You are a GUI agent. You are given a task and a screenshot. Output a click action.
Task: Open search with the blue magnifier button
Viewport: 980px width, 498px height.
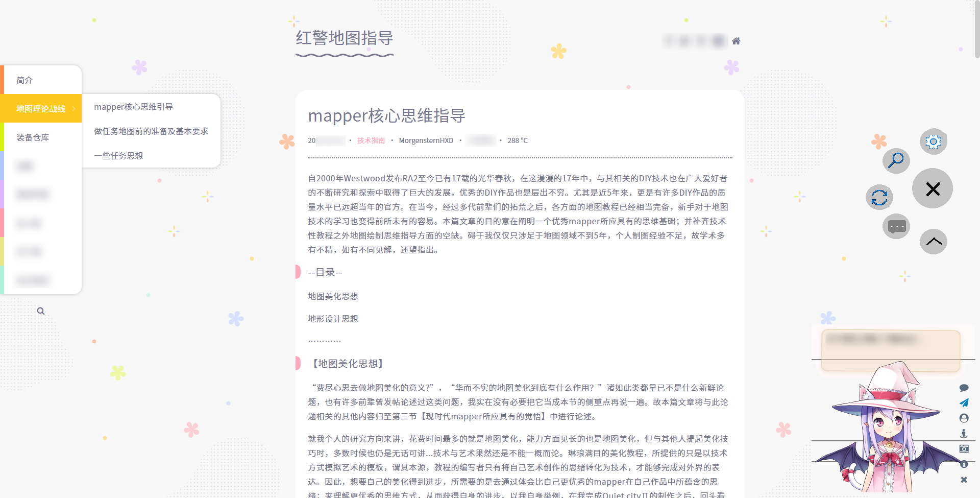point(896,160)
